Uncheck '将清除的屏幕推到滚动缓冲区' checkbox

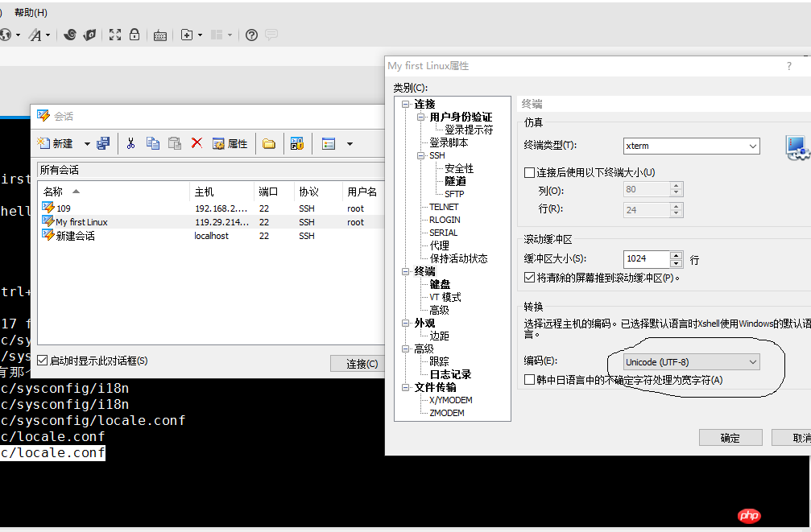point(529,278)
